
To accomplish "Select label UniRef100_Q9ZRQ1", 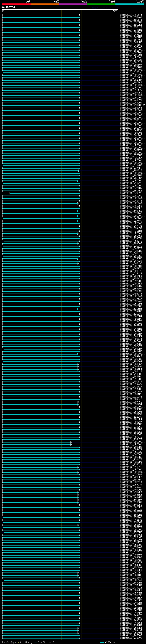I will click(x=131, y=53).
